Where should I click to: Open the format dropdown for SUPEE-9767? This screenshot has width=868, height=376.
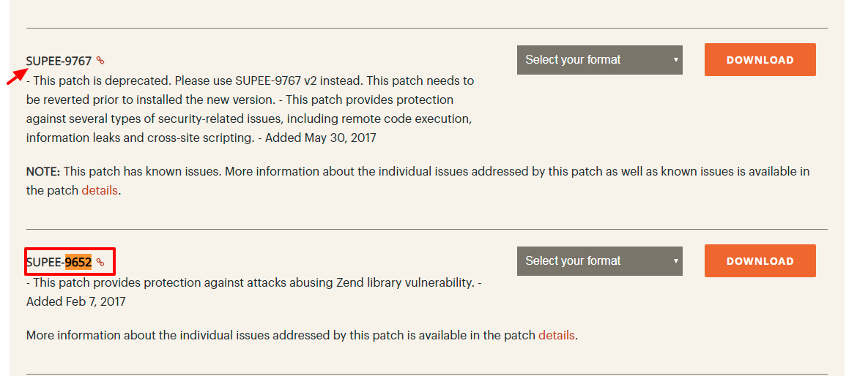pyautogui.click(x=599, y=60)
